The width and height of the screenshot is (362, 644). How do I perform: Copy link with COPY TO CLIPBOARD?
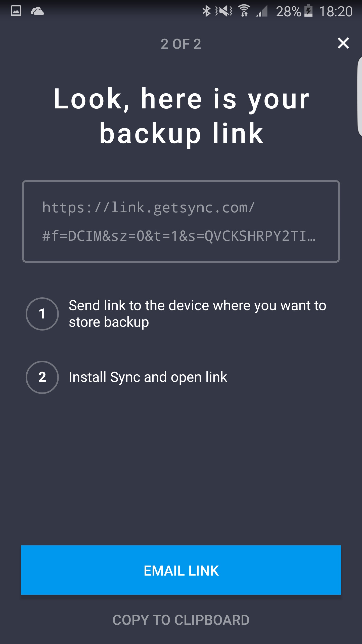[181, 620]
